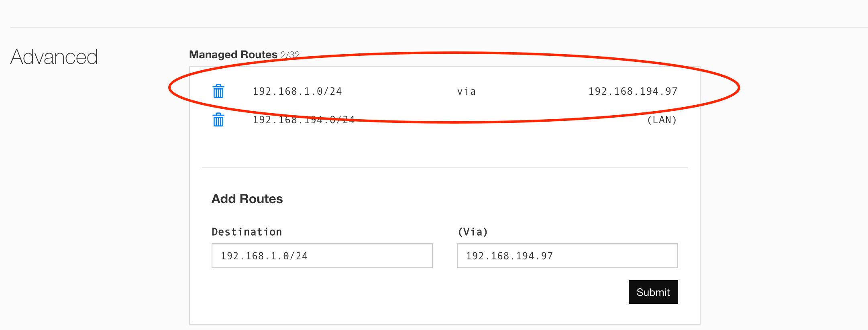Select the Advanced section heading
The width and height of the screenshot is (868, 330).
pos(54,57)
